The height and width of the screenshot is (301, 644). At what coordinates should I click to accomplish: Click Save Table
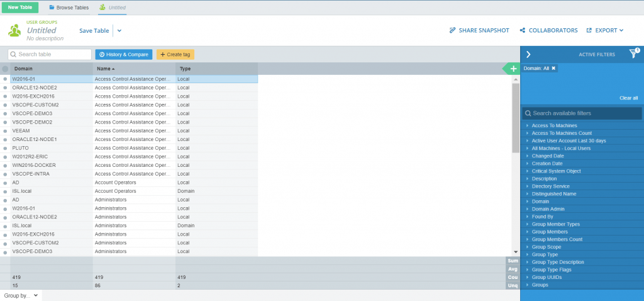tap(94, 30)
